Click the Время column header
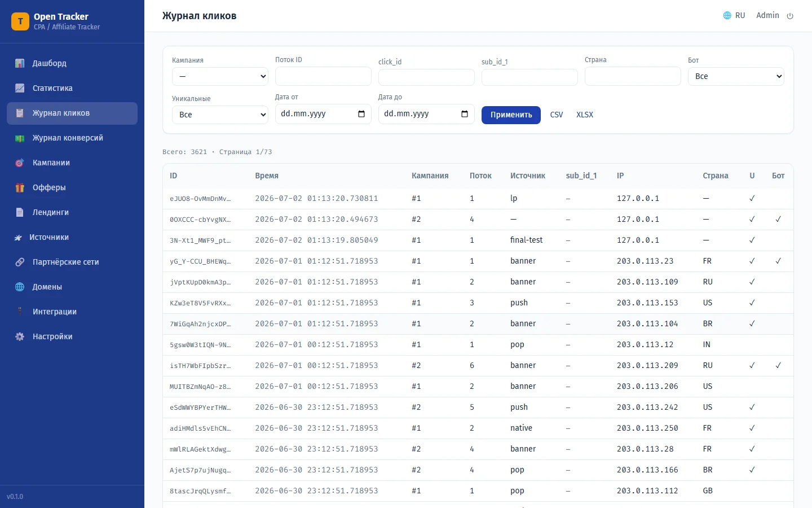Image resolution: width=812 pixels, height=508 pixels. 267,176
